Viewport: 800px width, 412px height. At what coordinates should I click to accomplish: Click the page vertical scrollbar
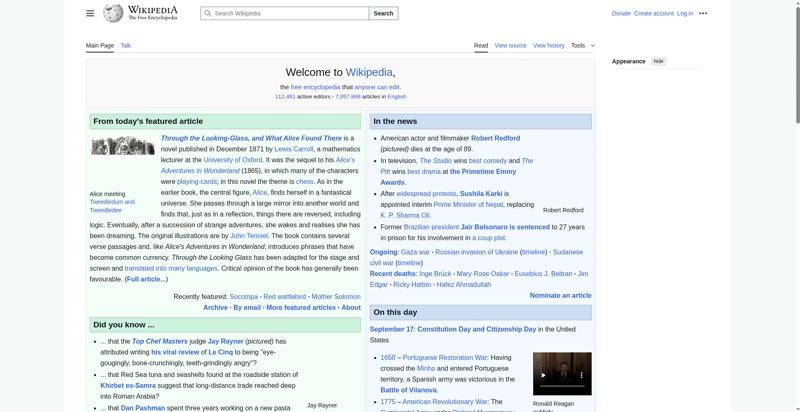[x=797, y=66]
